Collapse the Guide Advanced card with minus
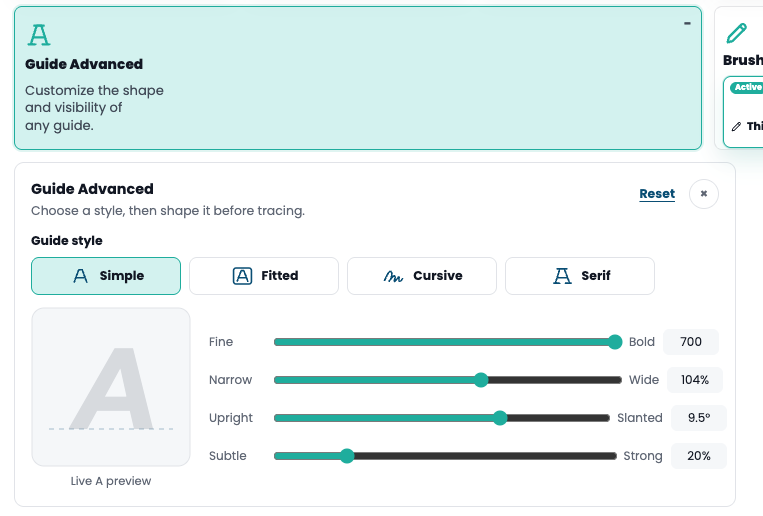This screenshot has height=516, width=763. 687,23
